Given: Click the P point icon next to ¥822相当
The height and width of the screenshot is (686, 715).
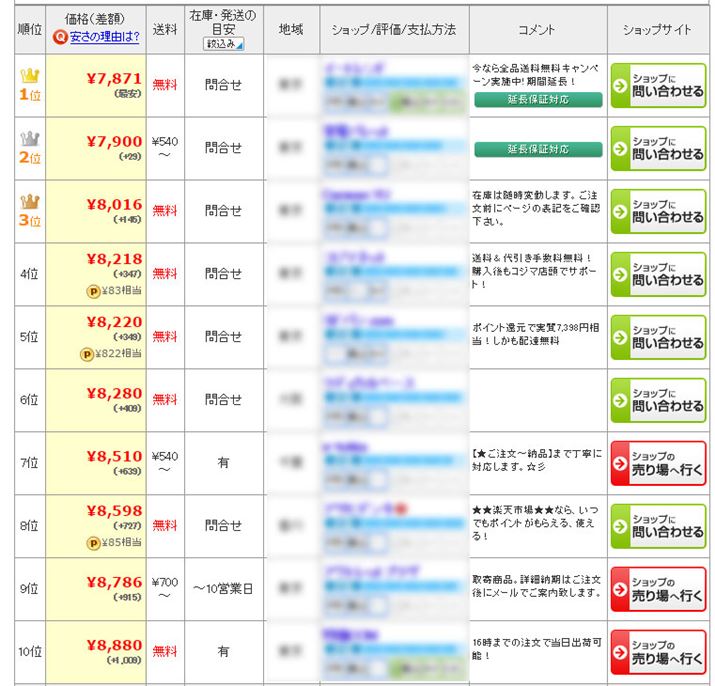Looking at the screenshot, I should pos(86,354).
